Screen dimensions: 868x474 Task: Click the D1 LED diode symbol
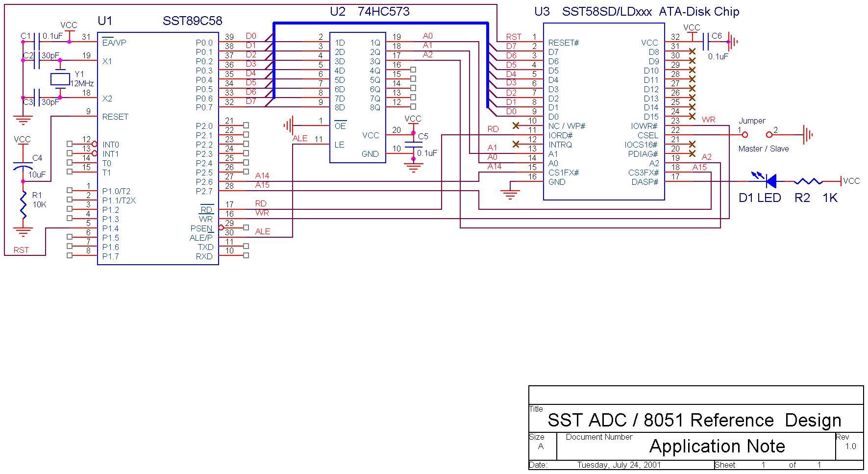click(770, 181)
